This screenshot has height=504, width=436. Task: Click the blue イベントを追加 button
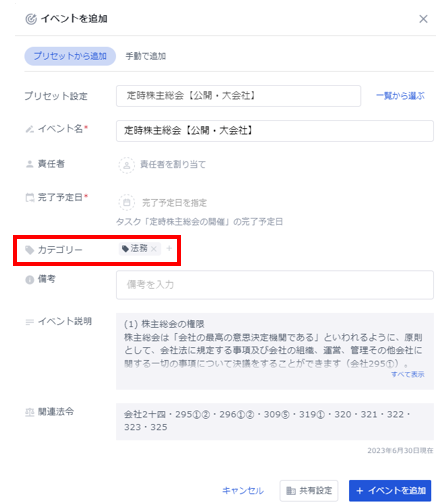(x=390, y=491)
